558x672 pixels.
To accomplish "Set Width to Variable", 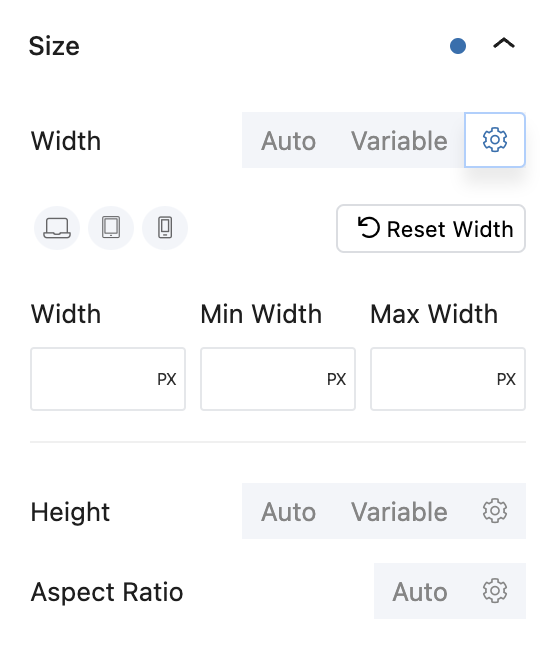I will coord(399,141).
